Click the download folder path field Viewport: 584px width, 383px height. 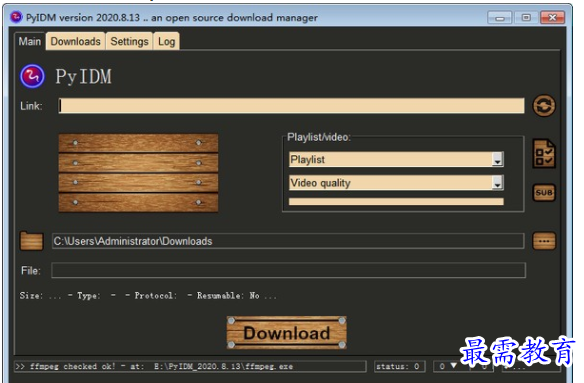pos(288,241)
